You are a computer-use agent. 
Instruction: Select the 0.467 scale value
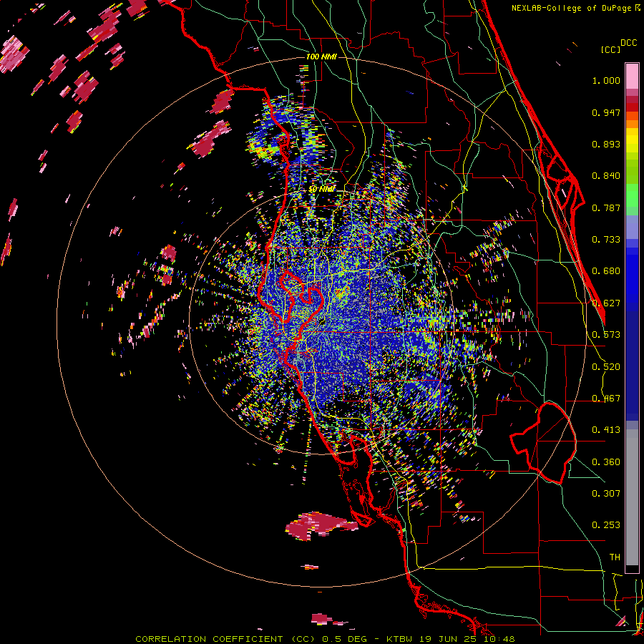click(606, 399)
